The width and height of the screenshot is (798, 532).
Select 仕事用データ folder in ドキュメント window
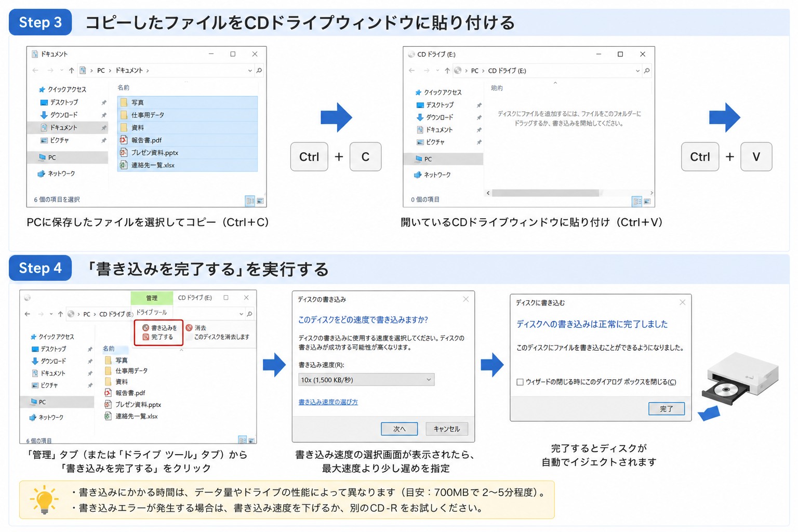click(x=188, y=115)
